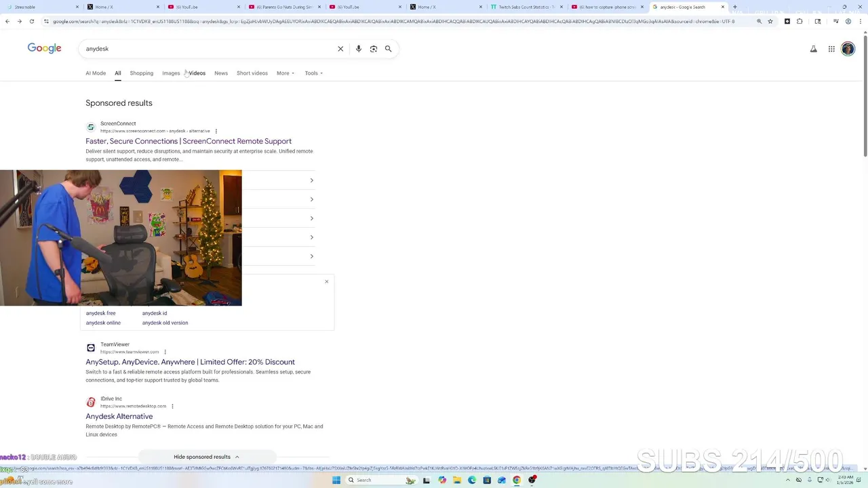This screenshot has height=488, width=868.
Task: Expand the More search filters dropdown
Action: click(x=285, y=73)
